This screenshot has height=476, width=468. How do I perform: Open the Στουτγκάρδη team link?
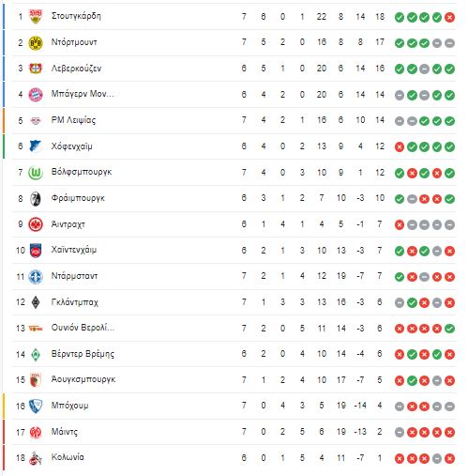76,16
